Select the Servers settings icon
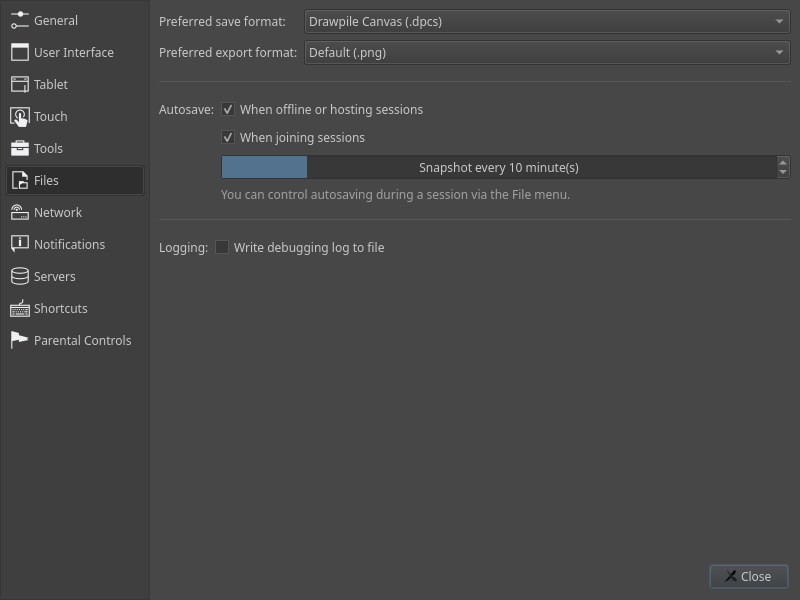 click(19, 276)
